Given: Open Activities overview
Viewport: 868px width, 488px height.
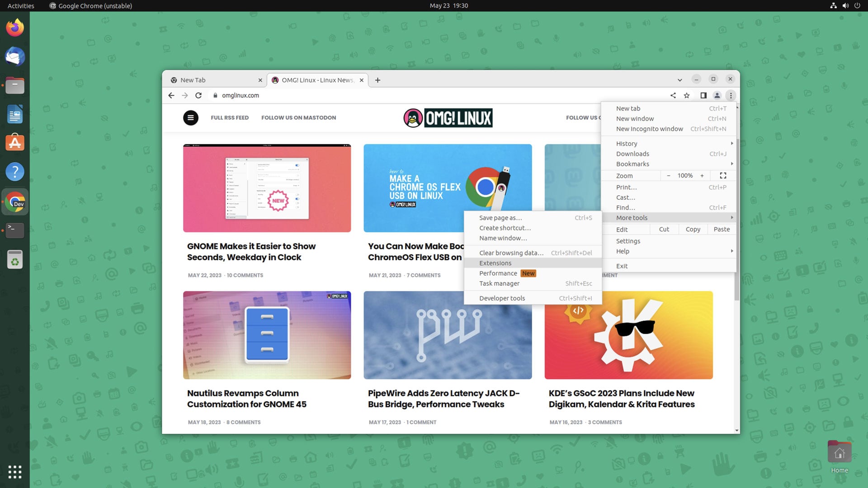Looking at the screenshot, I should [21, 6].
